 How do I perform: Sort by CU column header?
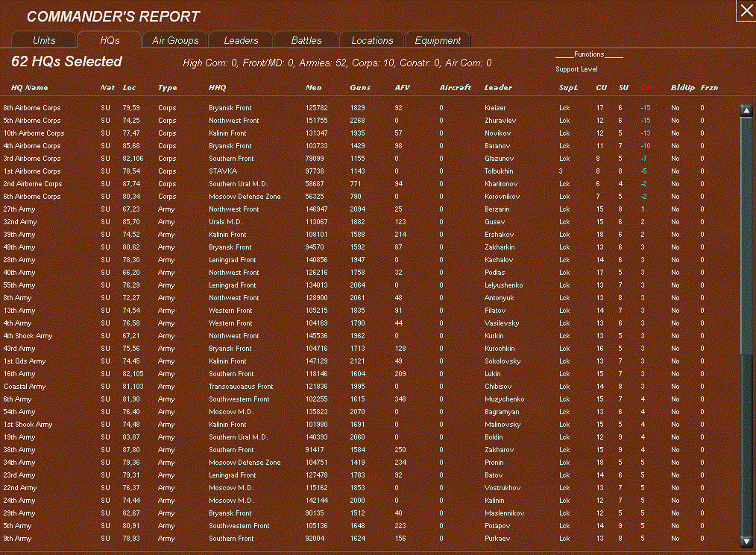click(601, 88)
